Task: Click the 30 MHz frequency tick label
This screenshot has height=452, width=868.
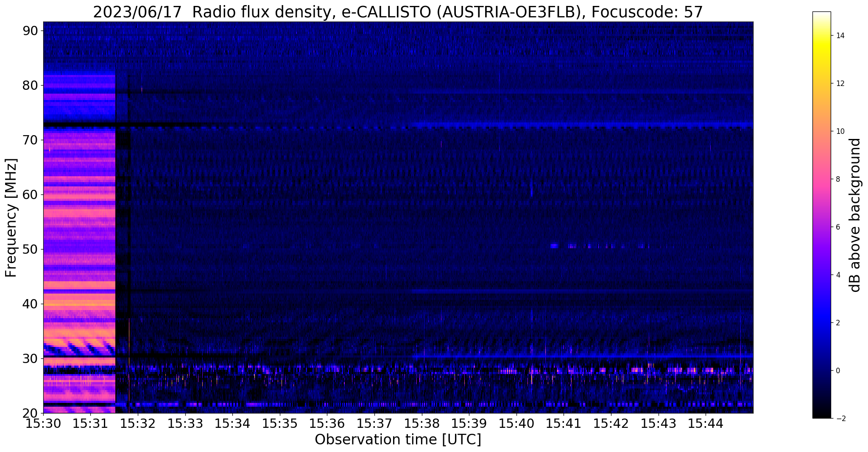Action: coord(31,358)
